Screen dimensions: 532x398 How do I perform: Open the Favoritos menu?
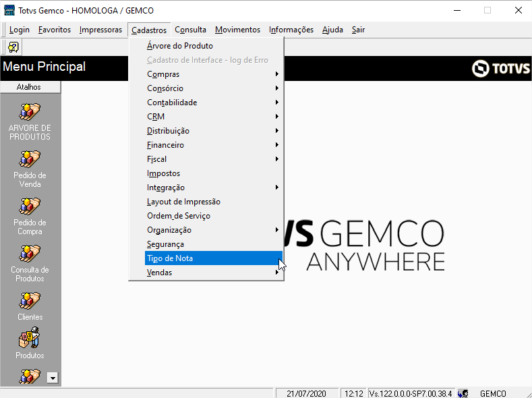pos(55,30)
